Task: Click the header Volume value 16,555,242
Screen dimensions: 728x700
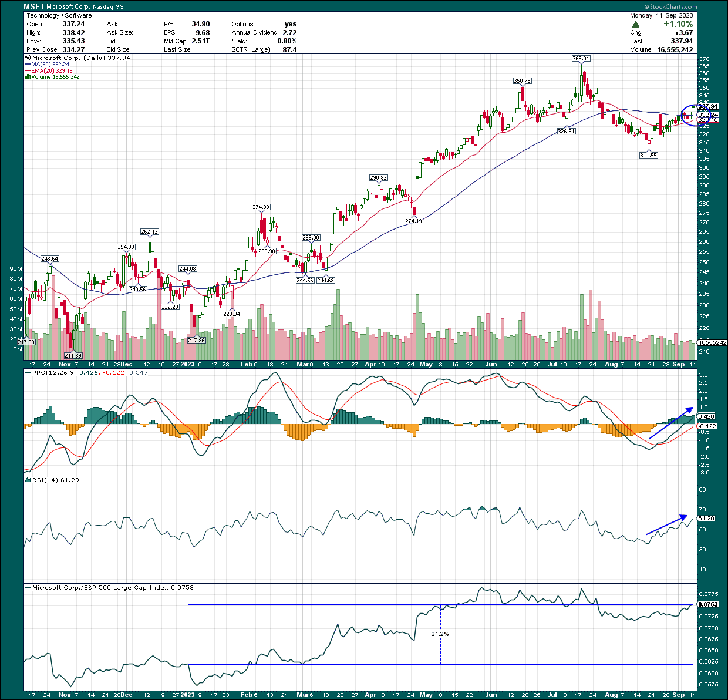Action: [675, 50]
